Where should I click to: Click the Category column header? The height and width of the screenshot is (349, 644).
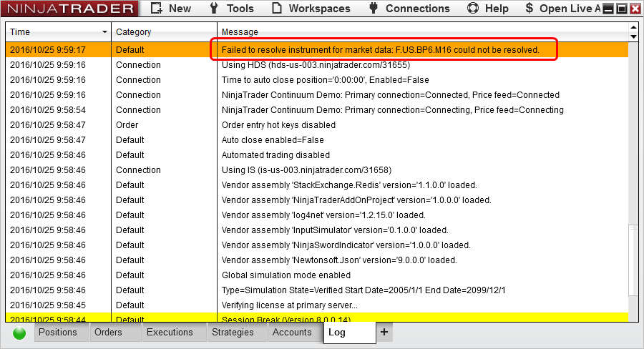pyautogui.click(x=164, y=32)
